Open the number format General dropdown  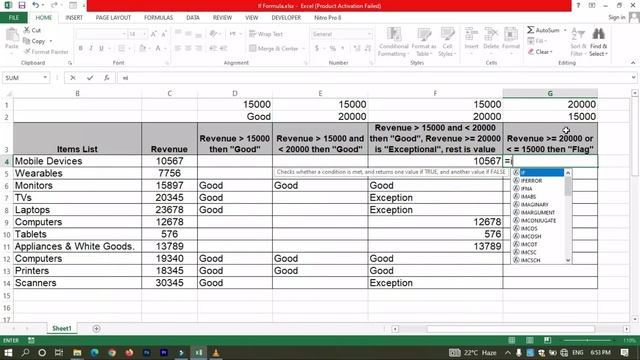click(369, 34)
